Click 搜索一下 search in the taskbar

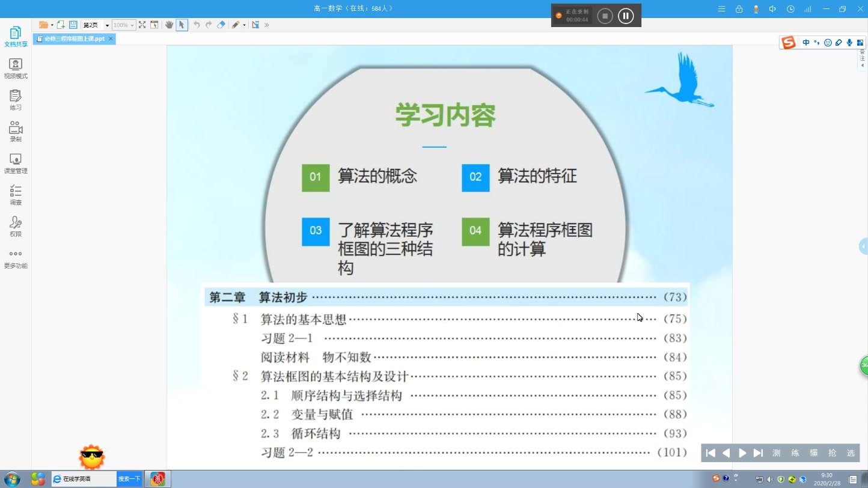click(129, 478)
